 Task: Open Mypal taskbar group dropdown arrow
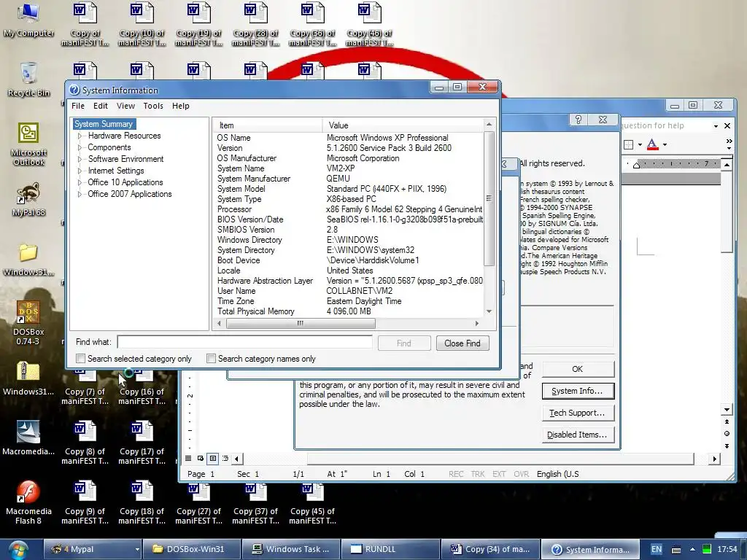136,550
